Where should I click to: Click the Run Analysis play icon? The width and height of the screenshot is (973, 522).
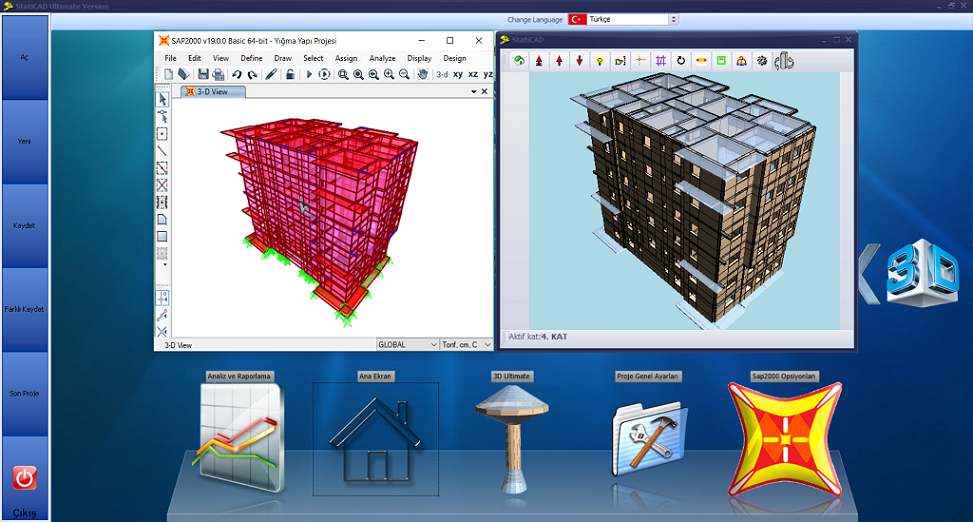pos(309,75)
